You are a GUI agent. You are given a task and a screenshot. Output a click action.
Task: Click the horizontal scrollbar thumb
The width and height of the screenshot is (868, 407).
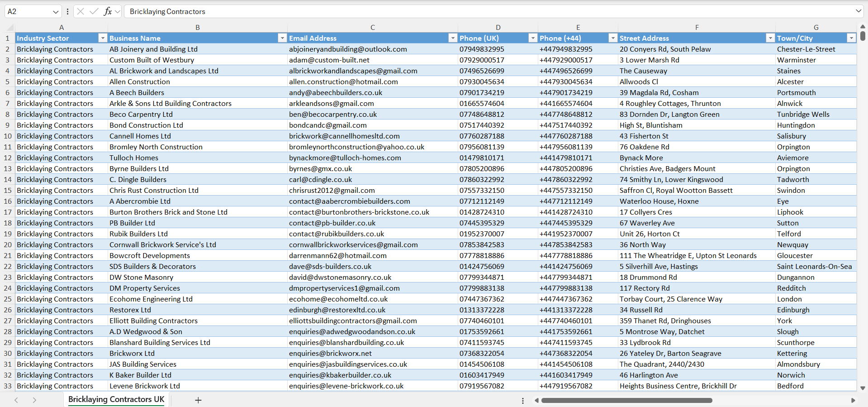point(627,400)
